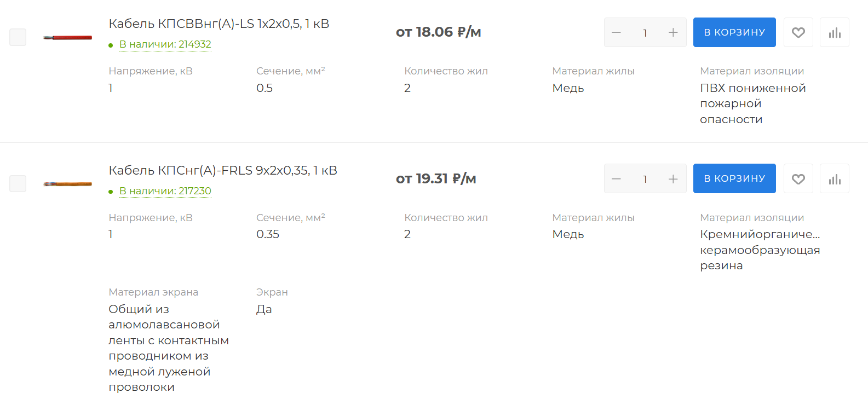
Task: Add КПСнг(А)-FRLS cable to favorites heart
Action: 798,178
